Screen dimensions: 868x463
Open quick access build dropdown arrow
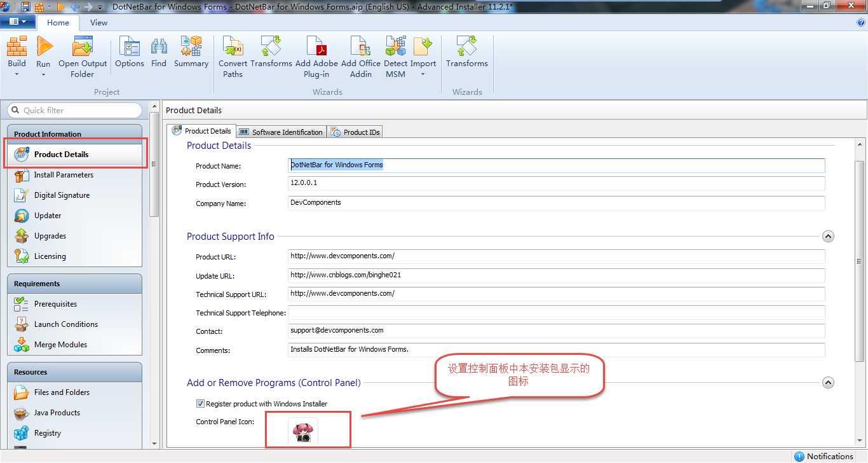49,8
